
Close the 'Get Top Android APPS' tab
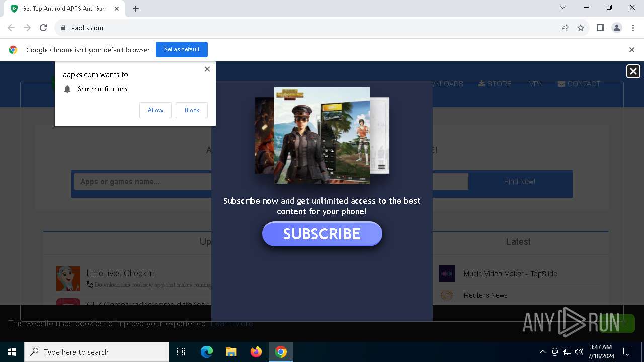pyautogui.click(x=117, y=9)
